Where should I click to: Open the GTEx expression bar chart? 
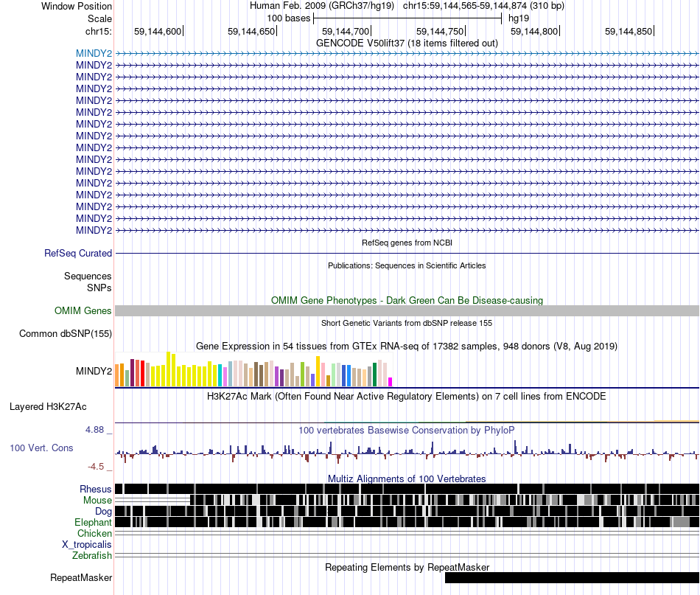click(x=253, y=369)
